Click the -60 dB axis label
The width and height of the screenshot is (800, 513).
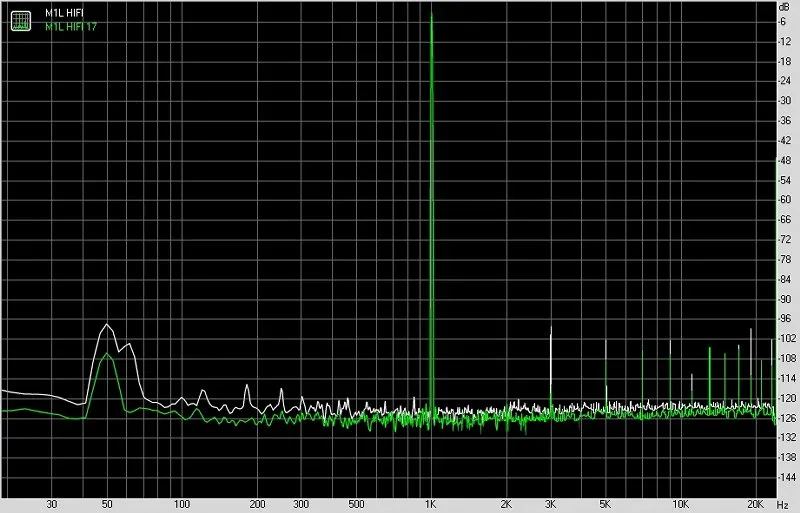point(784,200)
